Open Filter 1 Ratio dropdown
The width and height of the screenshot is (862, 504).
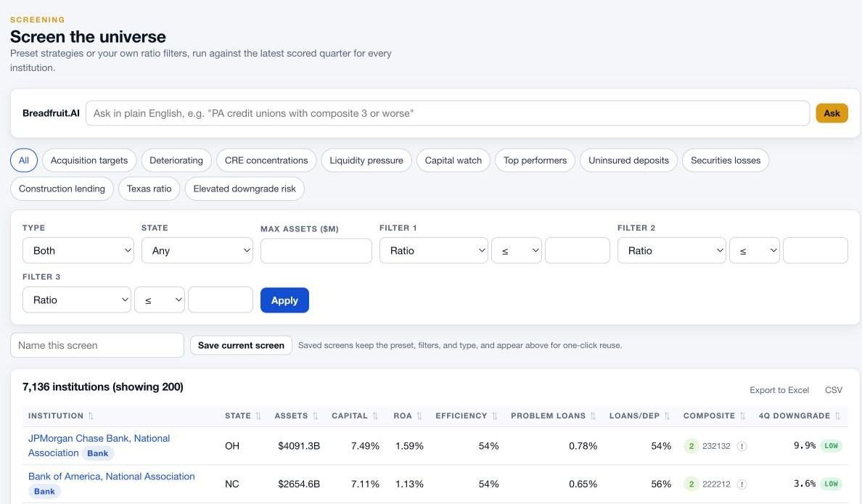point(433,251)
